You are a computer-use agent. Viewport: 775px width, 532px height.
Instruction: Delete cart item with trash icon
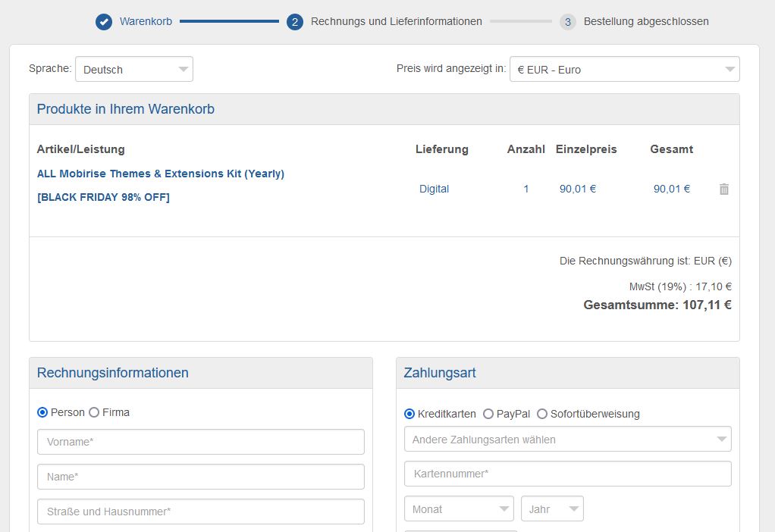pyautogui.click(x=723, y=189)
